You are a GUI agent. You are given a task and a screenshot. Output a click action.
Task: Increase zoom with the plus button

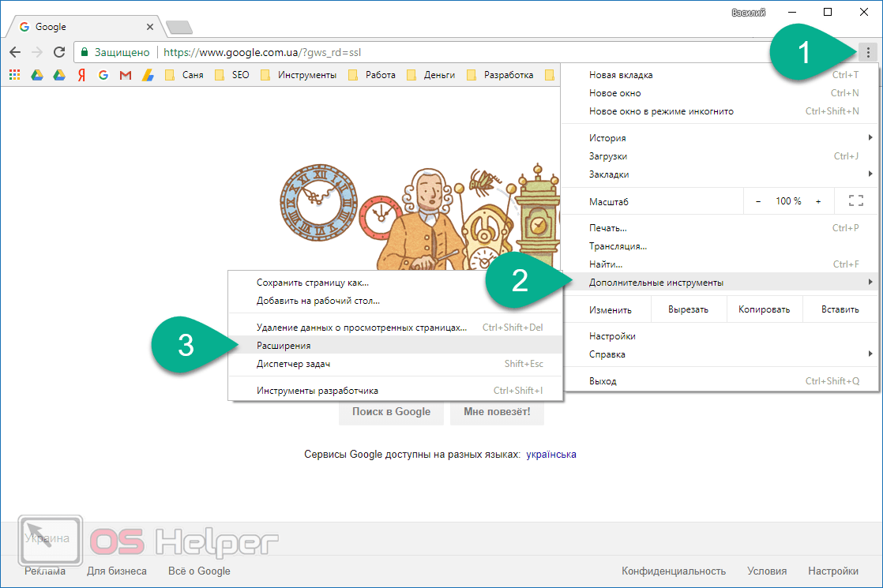(818, 201)
